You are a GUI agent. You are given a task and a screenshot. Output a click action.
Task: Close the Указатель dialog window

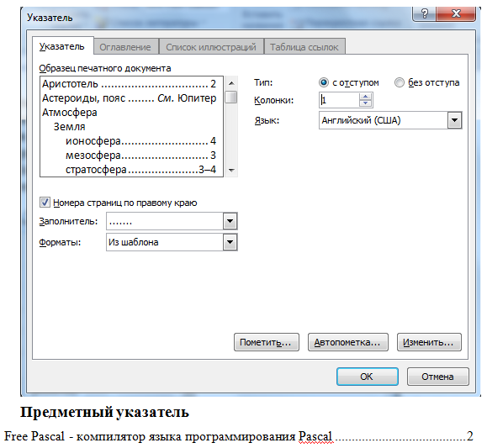point(456,13)
